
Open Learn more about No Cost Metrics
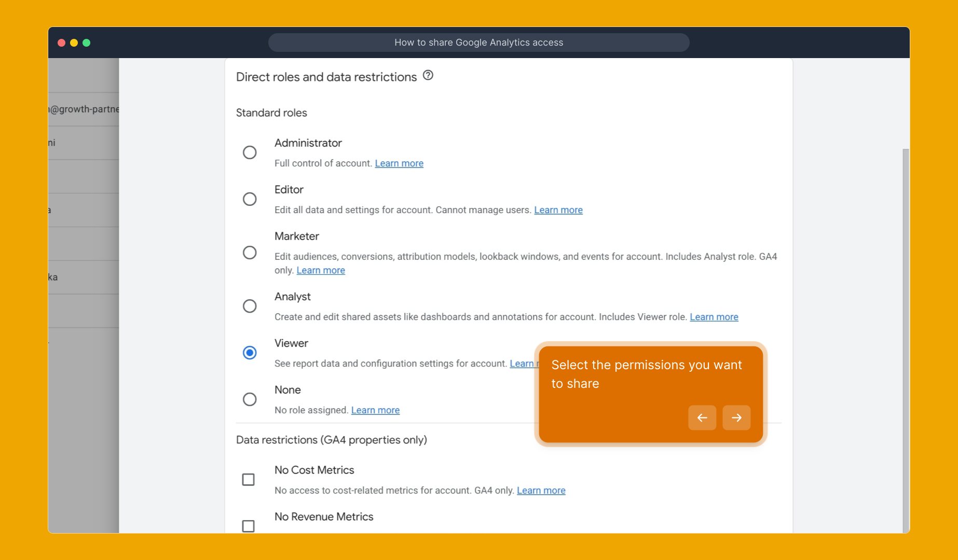pos(541,490)
